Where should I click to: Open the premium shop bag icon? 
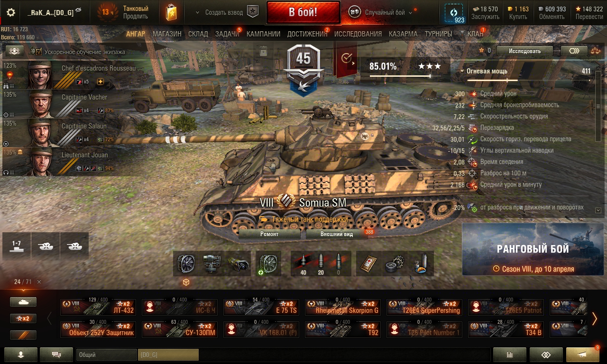171,12
